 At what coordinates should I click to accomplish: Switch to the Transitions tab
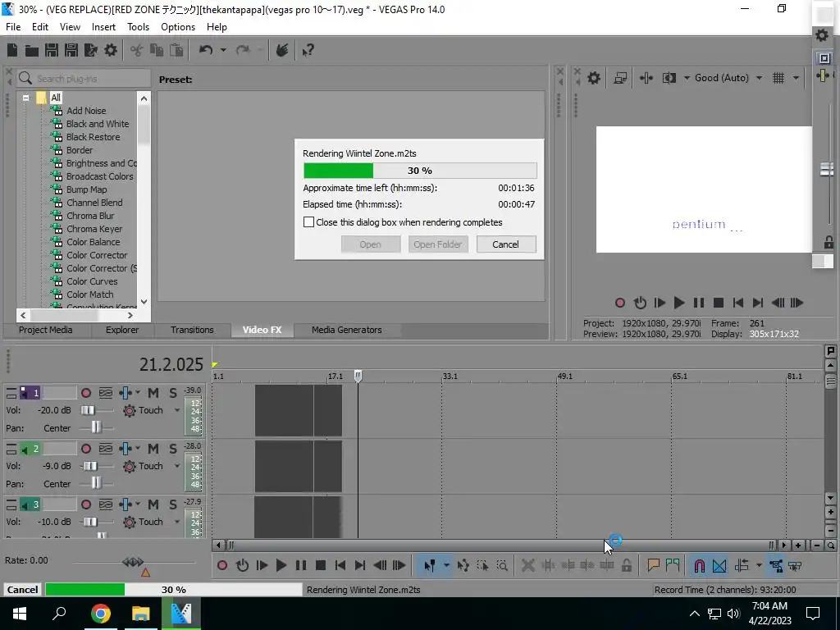[192, 330]
